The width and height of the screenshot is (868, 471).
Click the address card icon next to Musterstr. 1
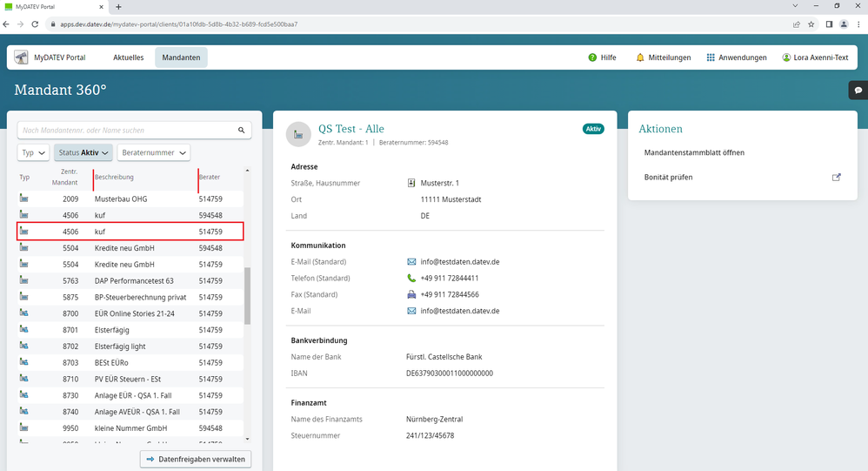tap(411, 183)
